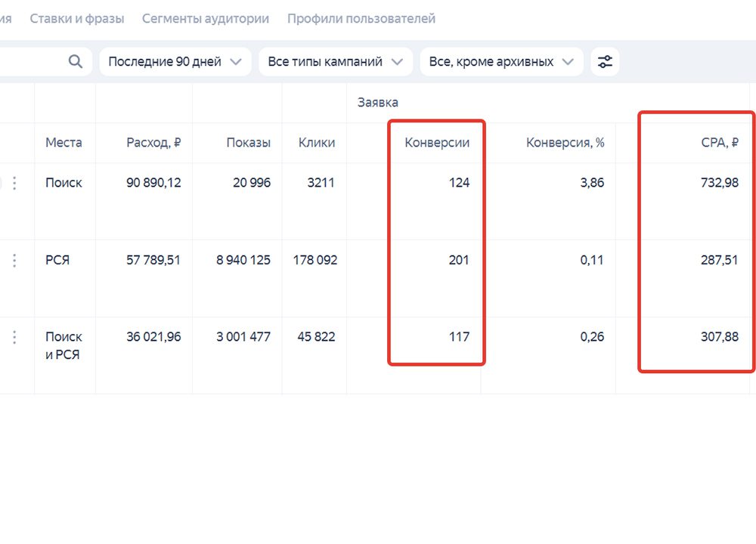The width and height of the screenshot is (756, 544).
Task: Click the Конверсии column header
Action: [x=437, y=142]
